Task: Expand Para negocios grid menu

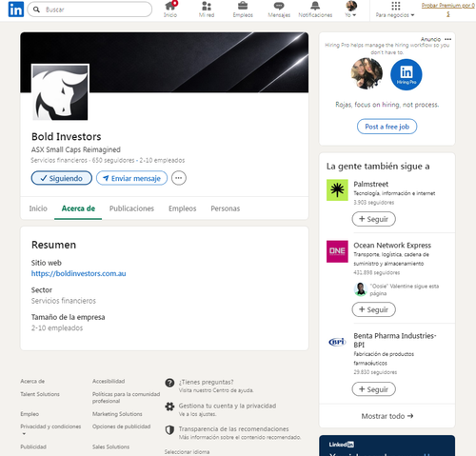Action: click(395, 10)
